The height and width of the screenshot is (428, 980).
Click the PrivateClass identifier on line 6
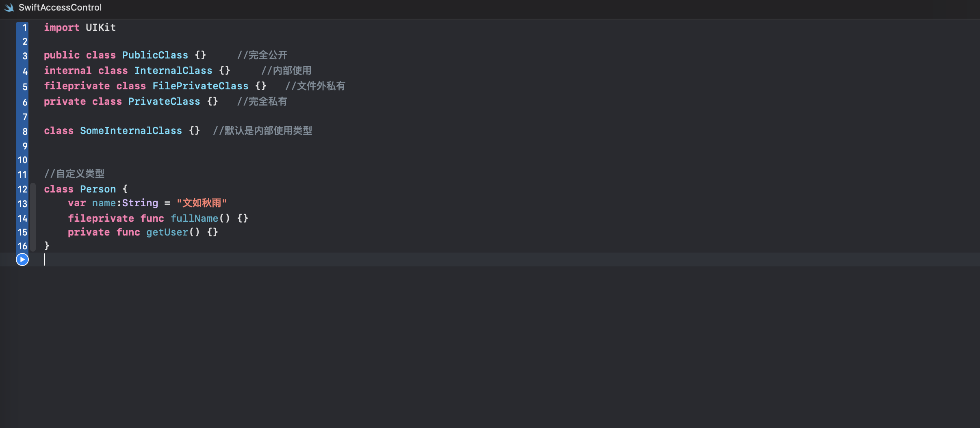point(164,102)
